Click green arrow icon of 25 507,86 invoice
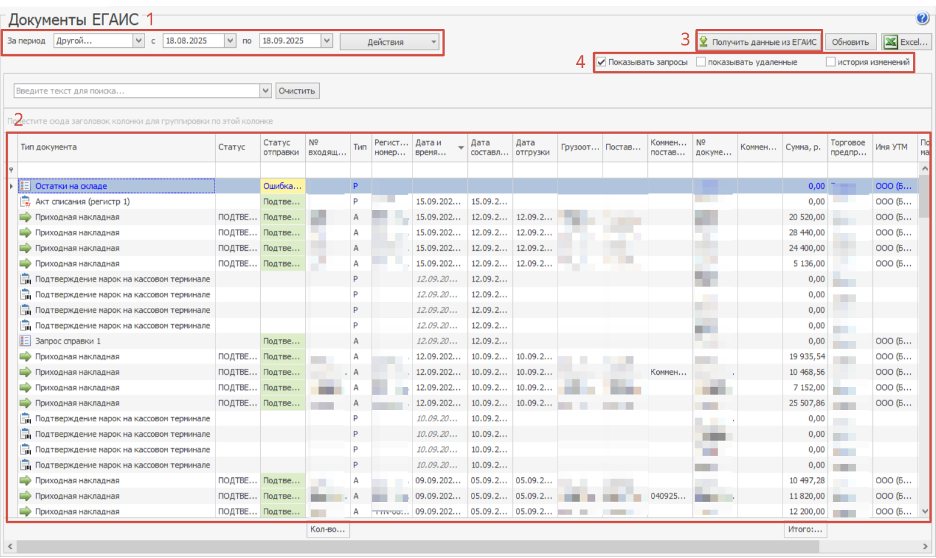The height and width of the screenshot is (558, 936). pos(25,403)
